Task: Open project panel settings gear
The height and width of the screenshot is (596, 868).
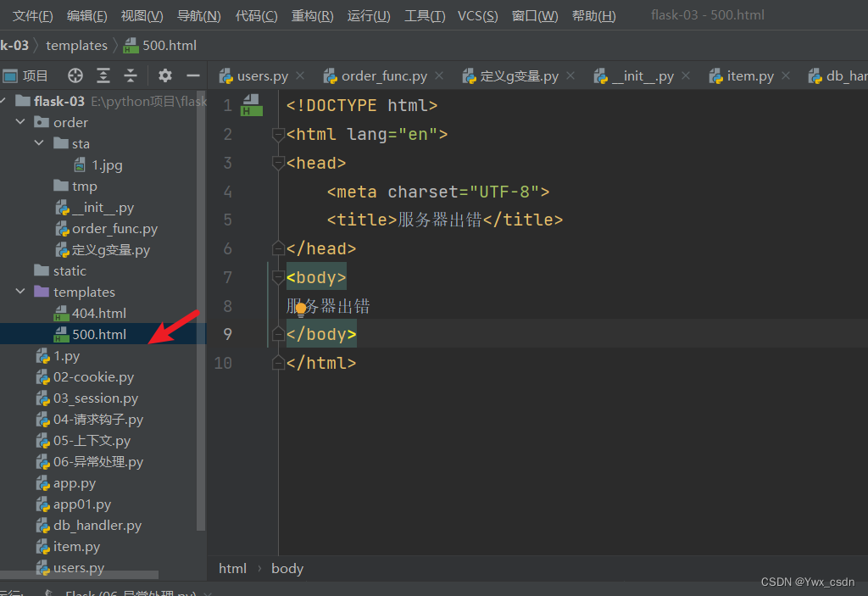Action: point(165,75)
